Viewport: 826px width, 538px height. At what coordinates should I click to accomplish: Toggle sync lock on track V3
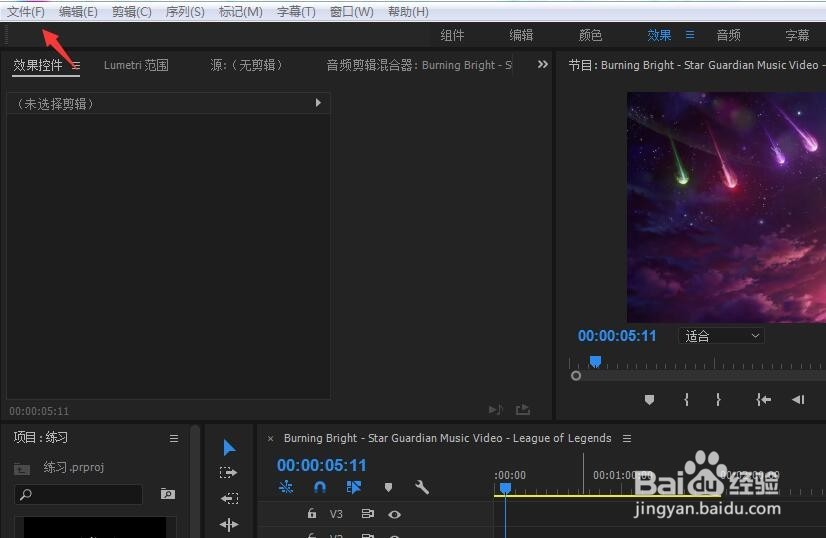tap(368, 513)
